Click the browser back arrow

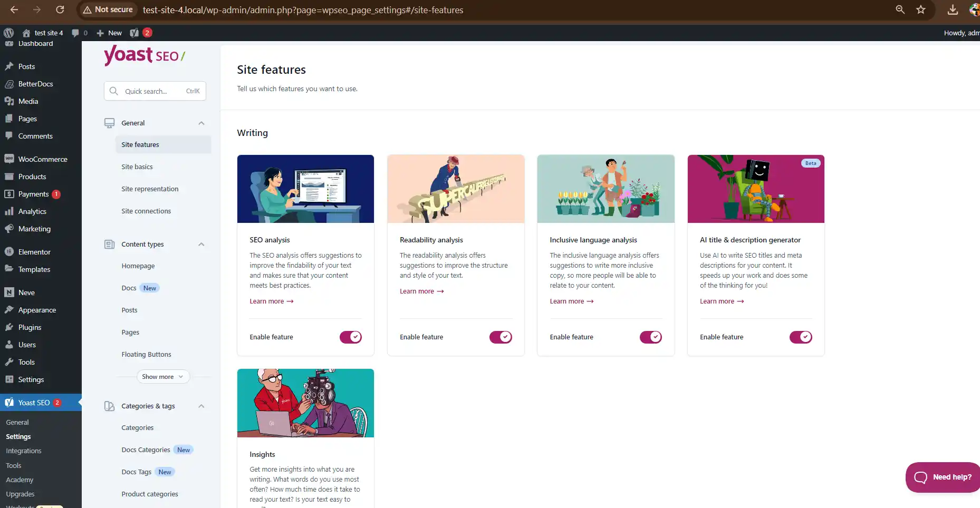[14, 9]
